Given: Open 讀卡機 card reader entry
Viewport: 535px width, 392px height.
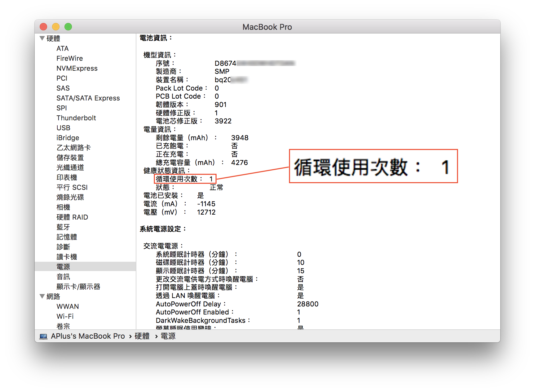Looking at the screenshot, I should (67, 257).
